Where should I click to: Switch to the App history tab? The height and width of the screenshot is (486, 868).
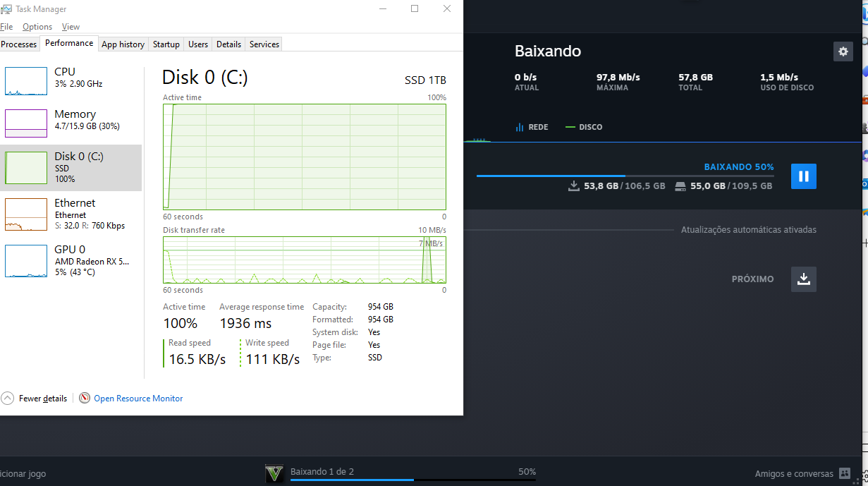(123, 44)
